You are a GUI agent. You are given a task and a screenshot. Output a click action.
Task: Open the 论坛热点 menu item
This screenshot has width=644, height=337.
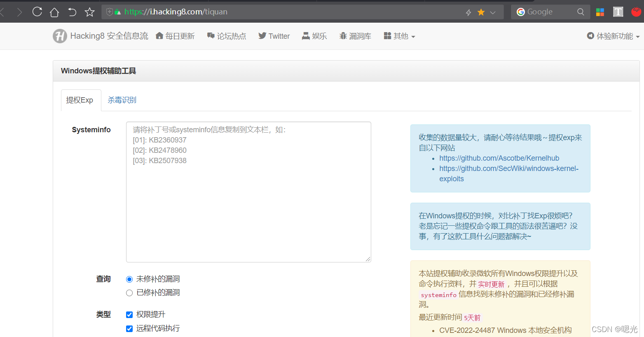pyautogui.click(x=227, y=36)
